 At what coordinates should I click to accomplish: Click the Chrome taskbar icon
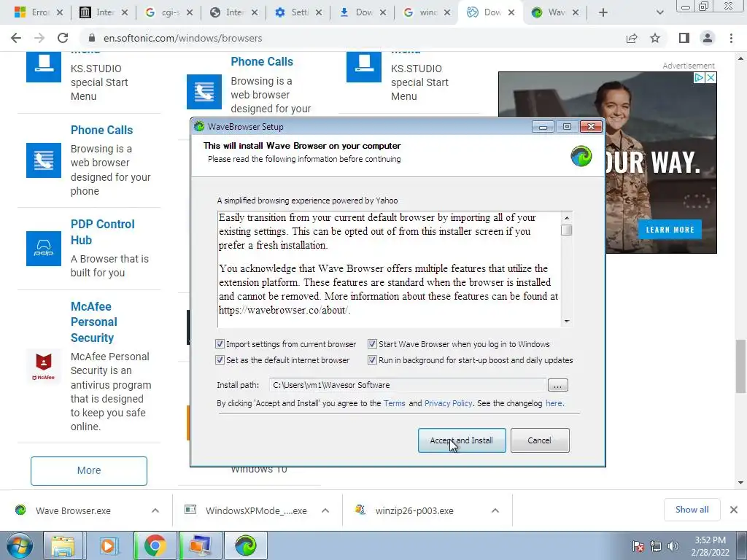pyautogui.click(x=155, y=545)
